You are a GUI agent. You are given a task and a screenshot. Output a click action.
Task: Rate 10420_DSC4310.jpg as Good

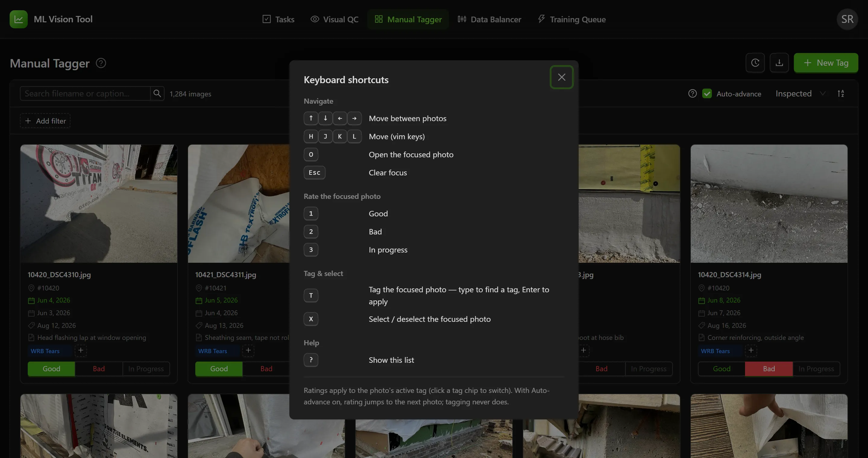point(51,369)
